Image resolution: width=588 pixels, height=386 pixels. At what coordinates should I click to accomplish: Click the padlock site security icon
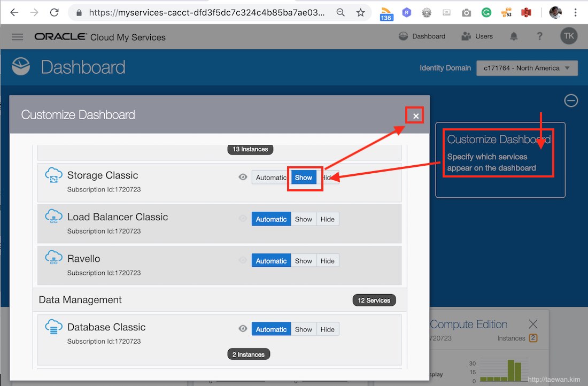79,13
